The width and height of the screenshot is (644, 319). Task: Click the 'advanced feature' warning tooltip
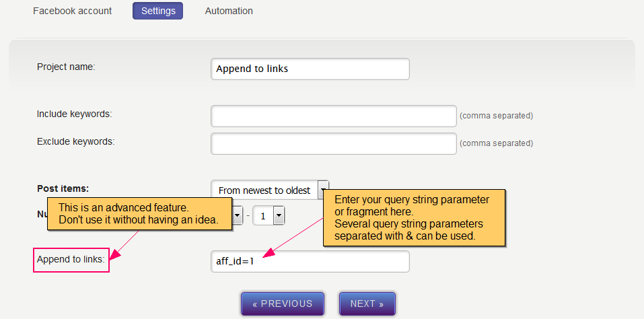(x=138, y=213)
